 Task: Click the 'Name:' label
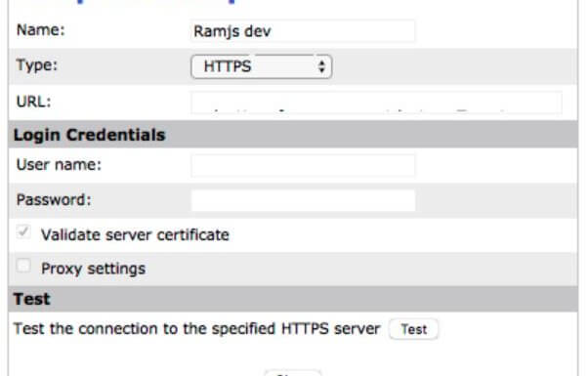(x=40, y=30)
